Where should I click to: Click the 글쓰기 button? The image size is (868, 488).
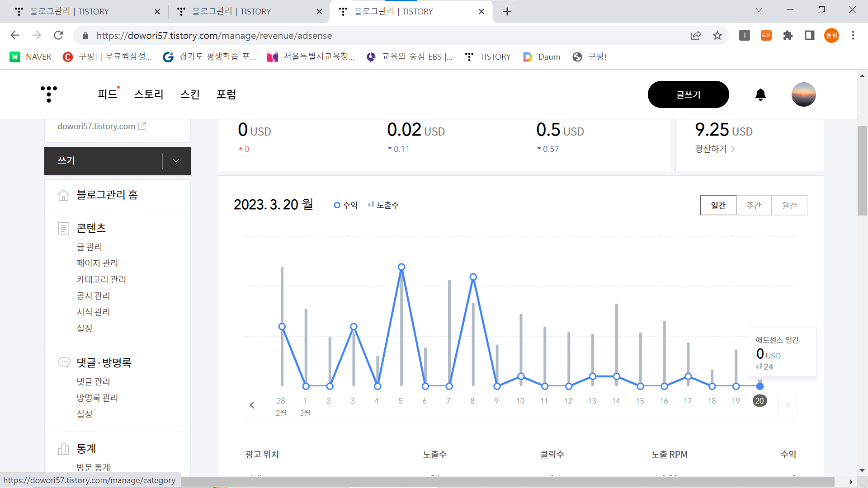[x=688, y=94]
